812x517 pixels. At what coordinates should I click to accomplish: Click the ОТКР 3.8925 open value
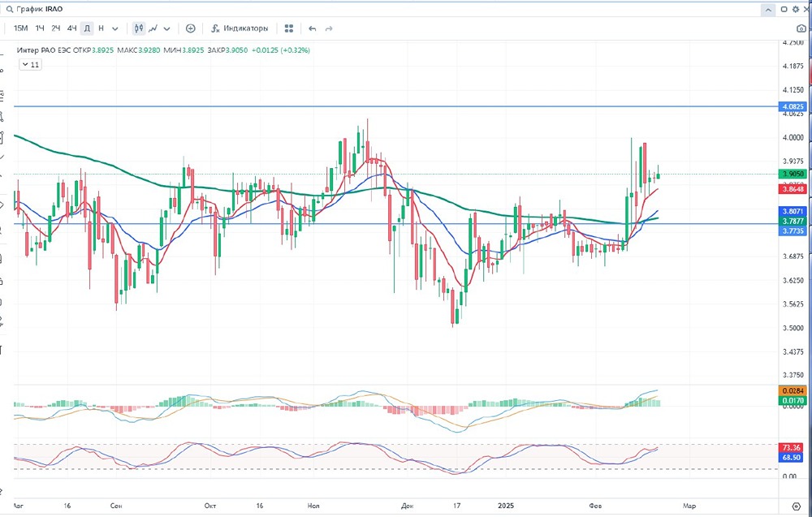(x=93, y=50)
